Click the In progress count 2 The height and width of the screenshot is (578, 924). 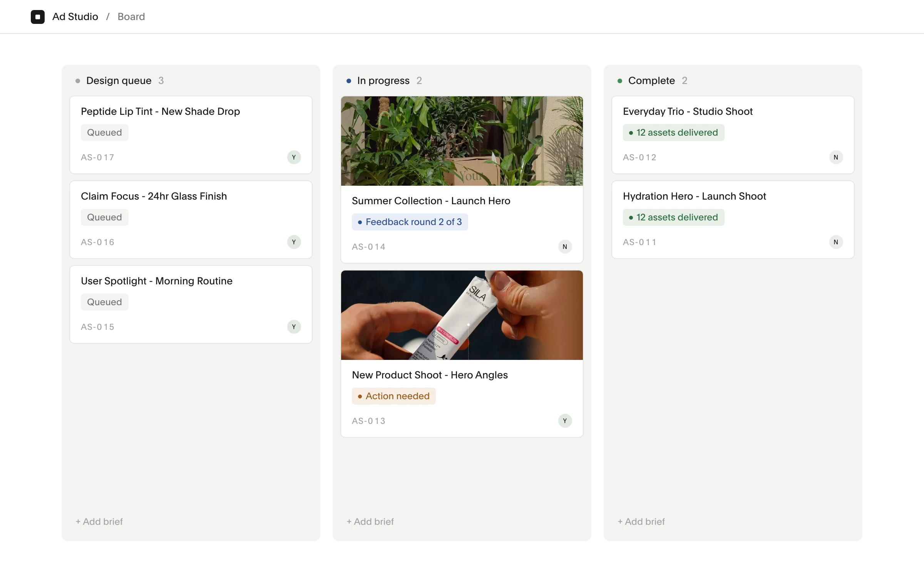click(x=419, y=81)
